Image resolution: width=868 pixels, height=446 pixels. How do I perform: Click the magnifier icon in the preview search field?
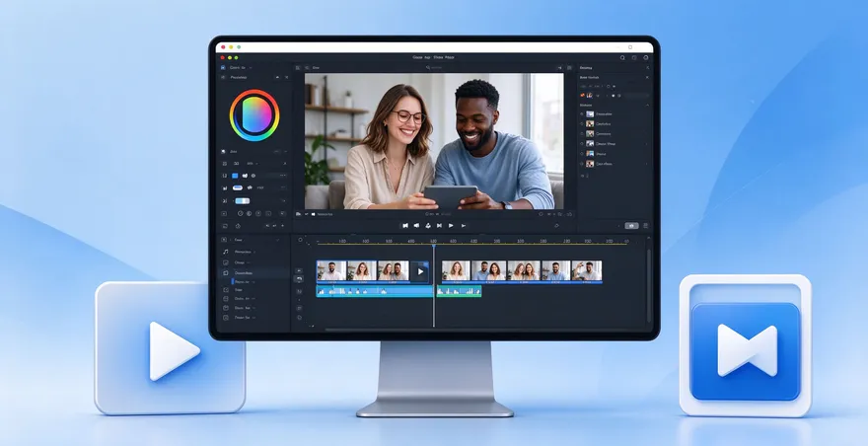coord(428,68)
